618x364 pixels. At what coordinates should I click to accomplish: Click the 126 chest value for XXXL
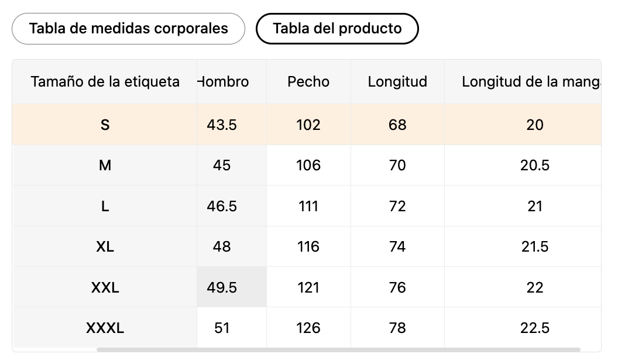point(308,328)
